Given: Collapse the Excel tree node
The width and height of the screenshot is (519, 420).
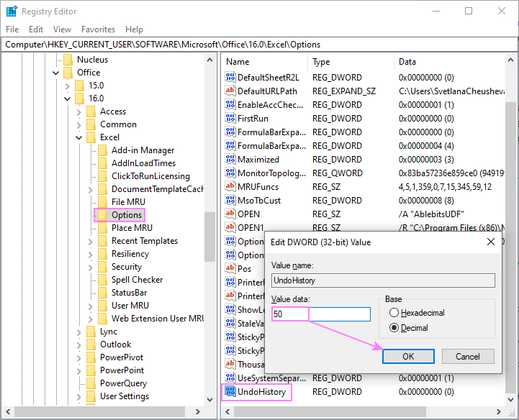Looking at the screenshot, I should pyautogui.click(x=78, y=137).
